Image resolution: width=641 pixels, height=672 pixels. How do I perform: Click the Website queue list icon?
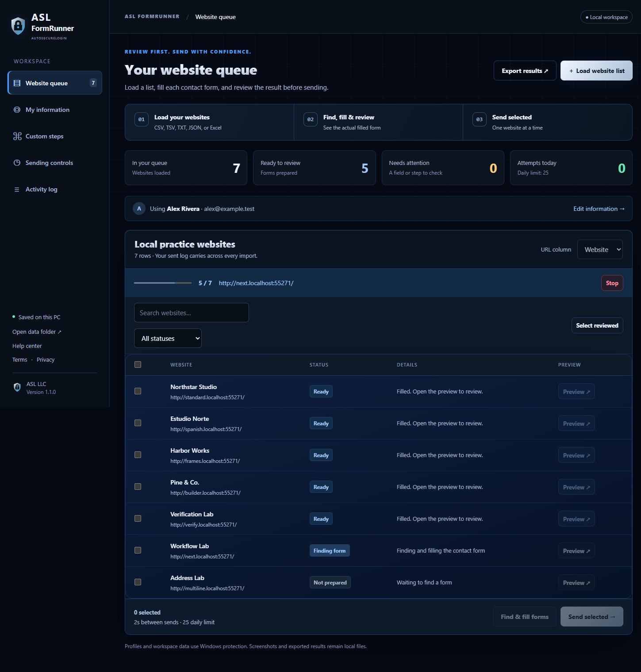pos(17,83)
